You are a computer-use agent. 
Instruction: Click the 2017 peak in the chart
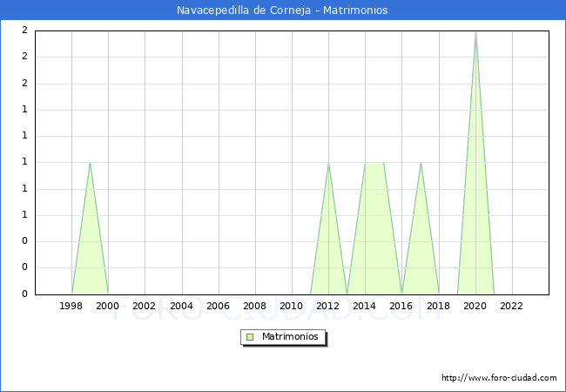(x=421, y=163)
